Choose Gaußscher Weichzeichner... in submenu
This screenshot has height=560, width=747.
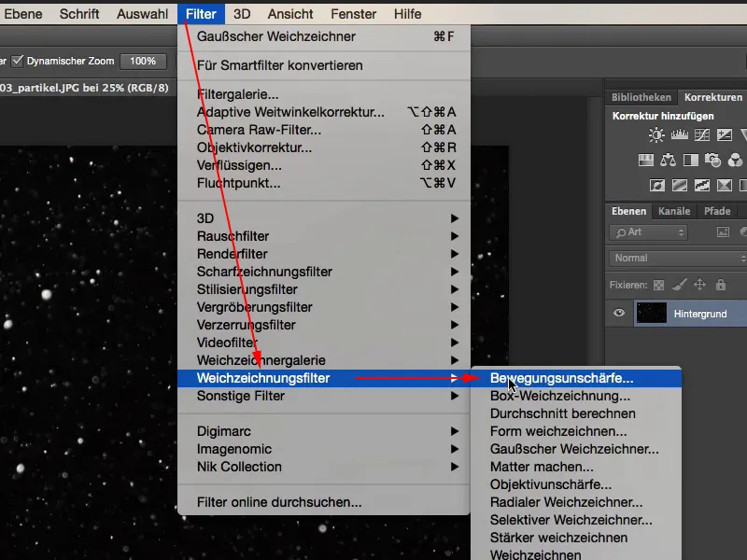[x=576, y=449]
